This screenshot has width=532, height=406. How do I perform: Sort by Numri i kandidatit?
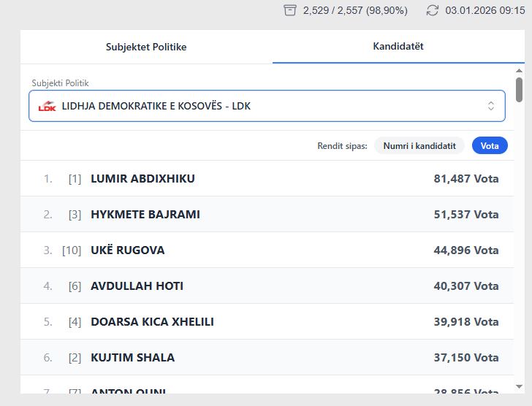[x=419, y=146]
